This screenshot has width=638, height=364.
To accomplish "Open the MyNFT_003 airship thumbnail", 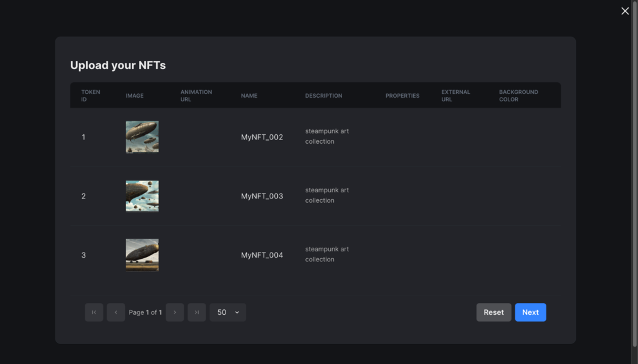I will (142, 196).
